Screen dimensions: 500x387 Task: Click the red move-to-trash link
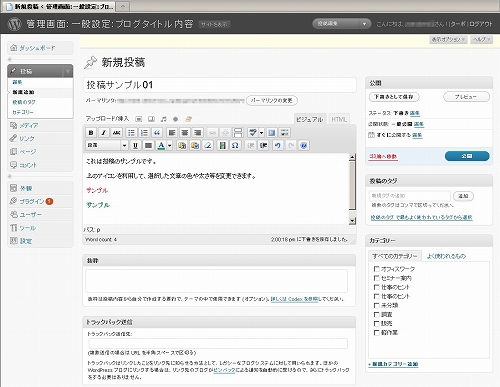(383, 156)
